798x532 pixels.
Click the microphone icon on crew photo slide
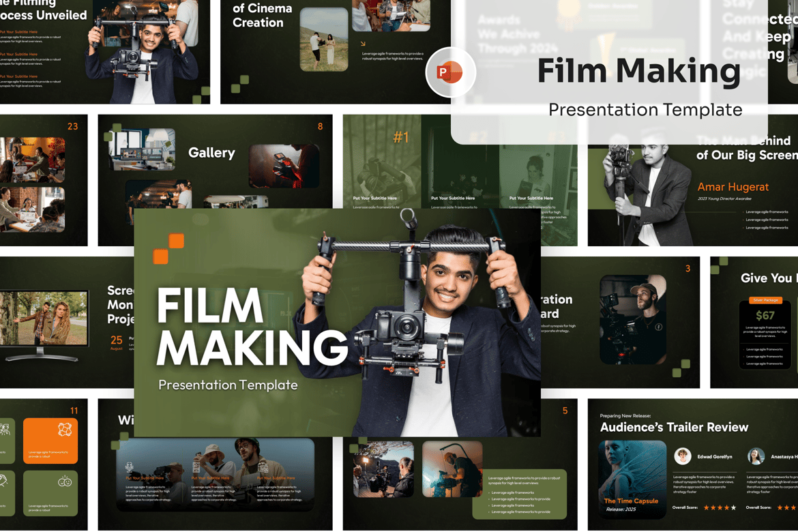[x=130, y=467]
